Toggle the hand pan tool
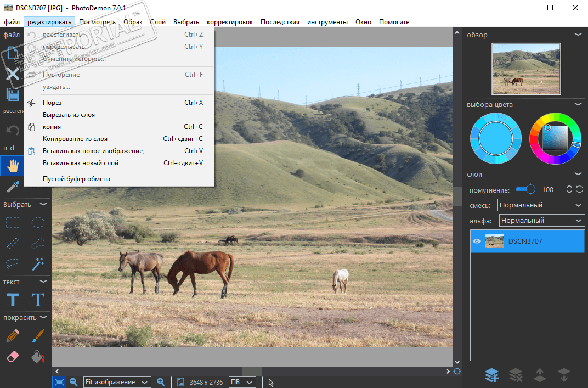Image resolution: width=588 pixels, height=388 pixels. point(13,165)
